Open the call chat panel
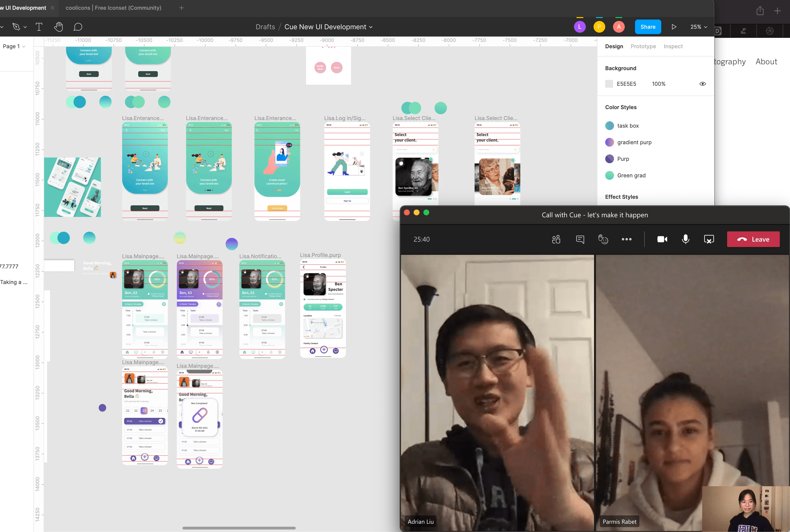 (580, 239)
